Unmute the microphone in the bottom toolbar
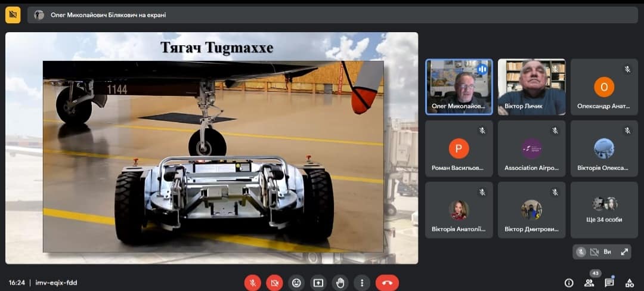Screen dimensions: 644x291 252,283
